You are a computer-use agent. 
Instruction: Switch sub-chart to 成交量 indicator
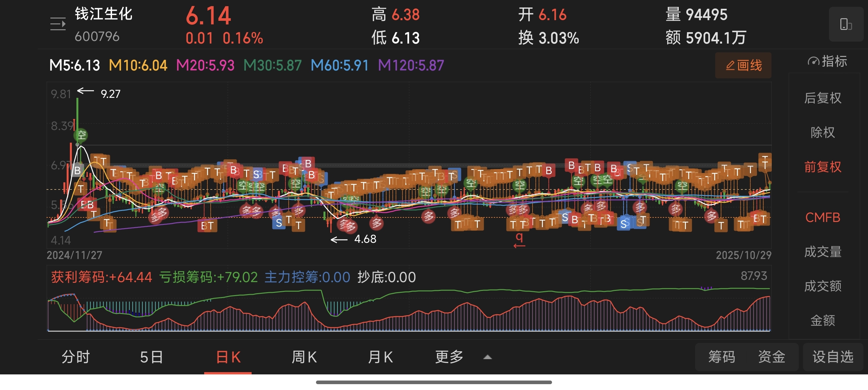click(x=822, y=252)
